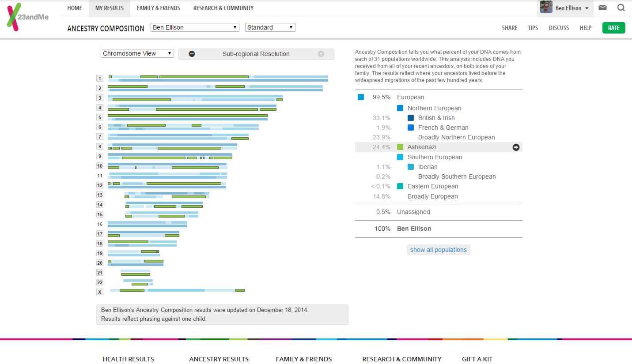Open the Chromosome View dropdown
This screenshot has width=632, height=364.
pyautogui.click(x=137, y=53)
